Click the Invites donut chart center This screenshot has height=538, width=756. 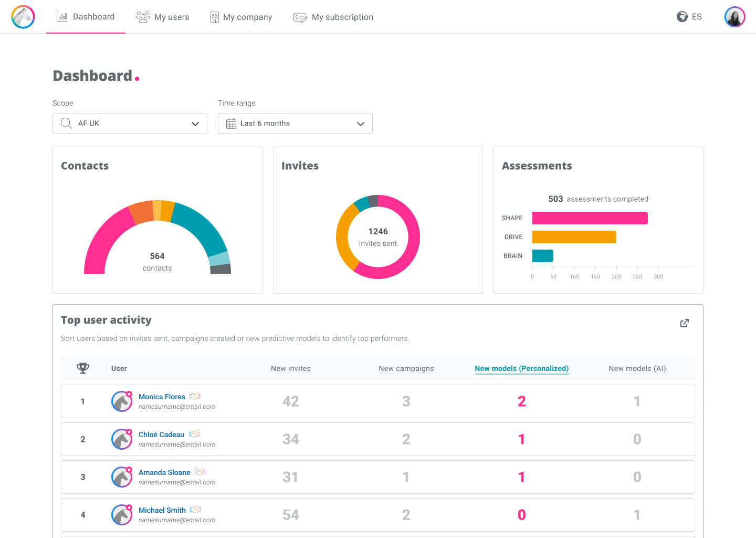378,237
